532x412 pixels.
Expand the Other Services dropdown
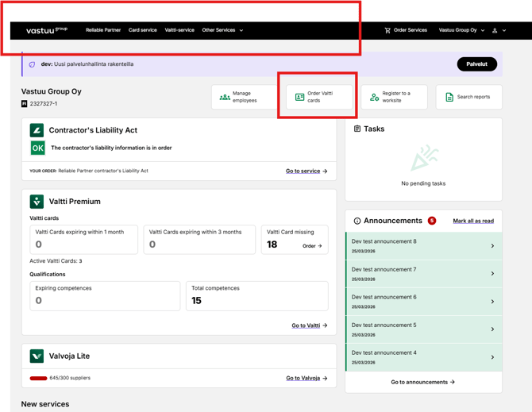click(x=222, y=30)
